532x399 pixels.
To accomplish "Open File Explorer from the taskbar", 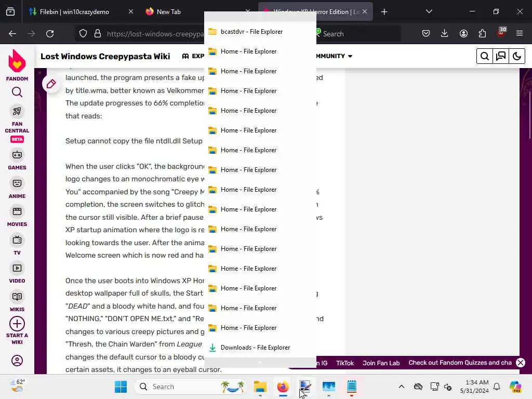I will 260,387.
